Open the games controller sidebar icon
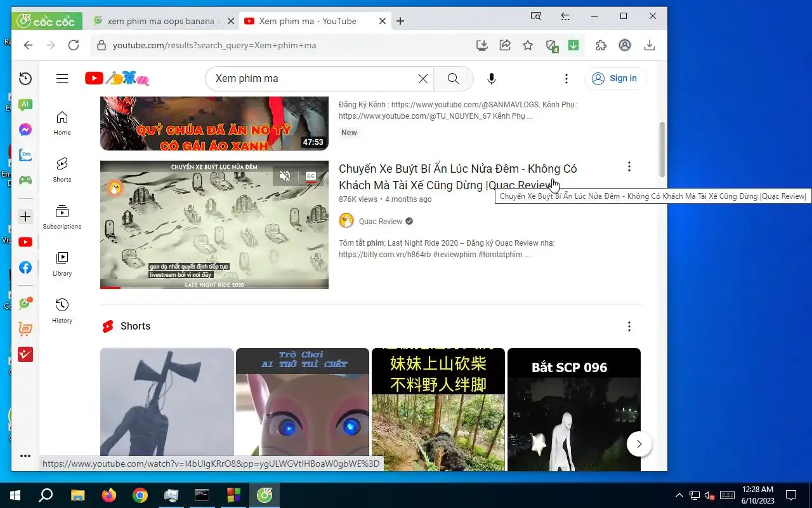 pyautogui.click(x=25, y=180)
